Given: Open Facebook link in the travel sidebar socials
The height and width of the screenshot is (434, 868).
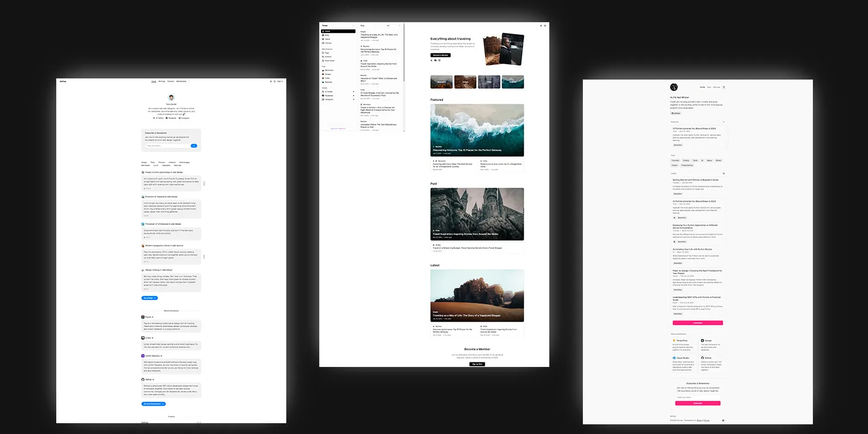Looking at the screenshot, I should tap(339, 95).
